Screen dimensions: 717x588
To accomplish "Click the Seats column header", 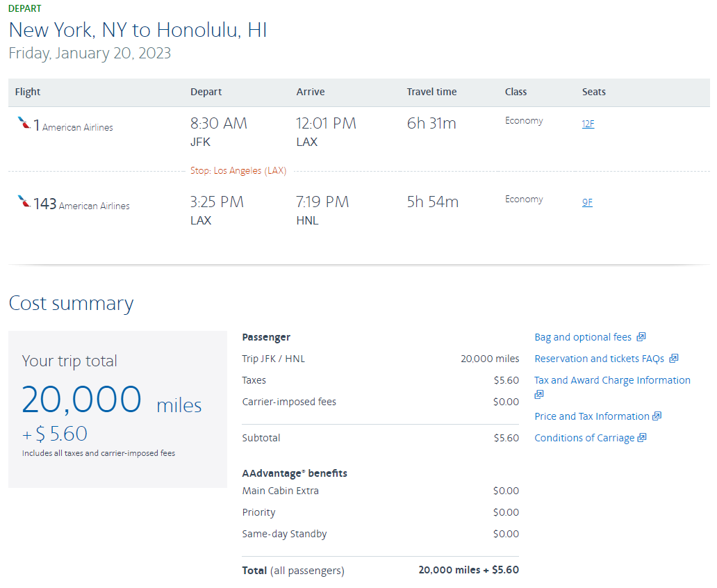I will [x=593, y=92].
